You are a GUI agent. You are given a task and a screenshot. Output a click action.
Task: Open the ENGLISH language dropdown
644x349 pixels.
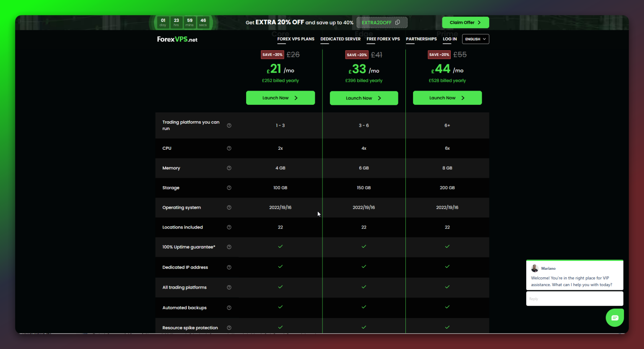475,39
